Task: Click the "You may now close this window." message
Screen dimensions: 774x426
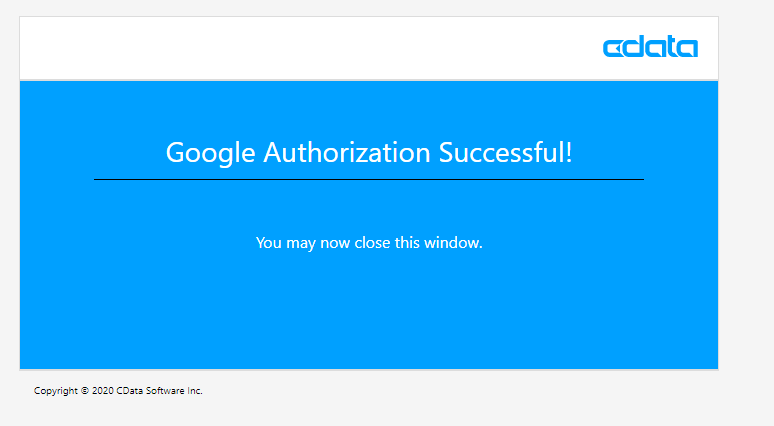Action: pyautogui.click(x=369, y=242)
